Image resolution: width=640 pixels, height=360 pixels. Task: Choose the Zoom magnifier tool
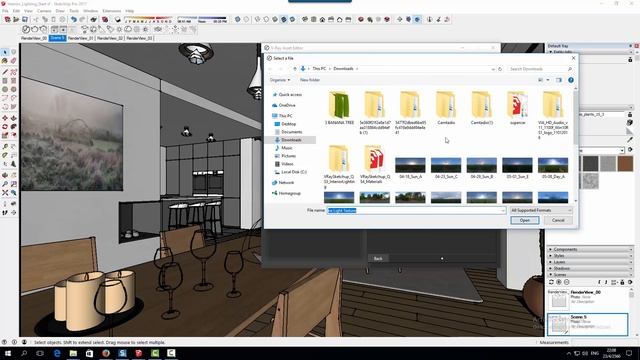(5, 184)
